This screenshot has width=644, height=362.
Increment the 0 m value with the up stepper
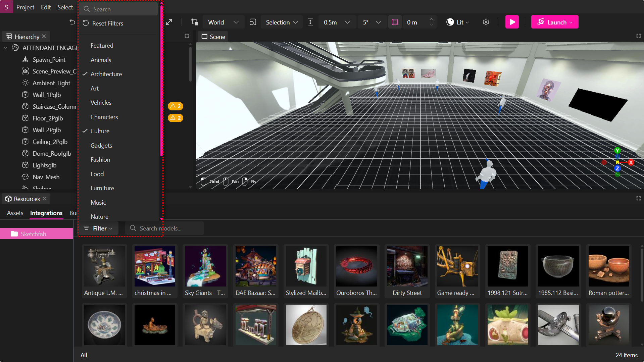[432, 19]
